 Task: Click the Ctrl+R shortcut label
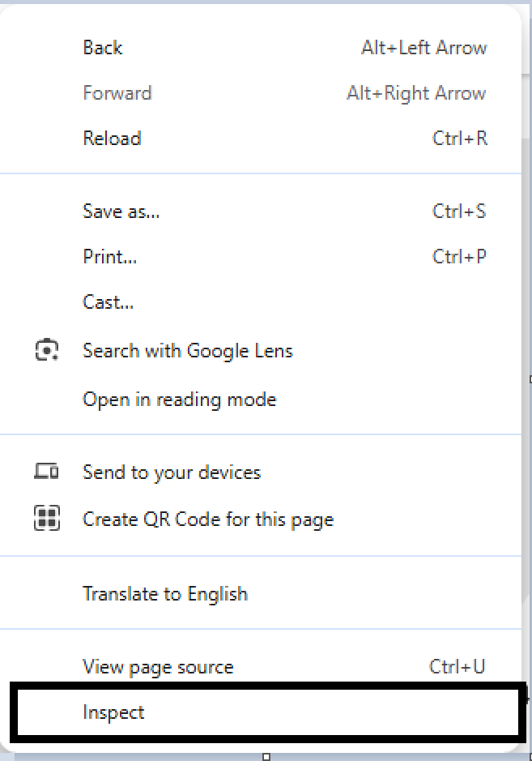pyautogui.click(x=460, y=138)
